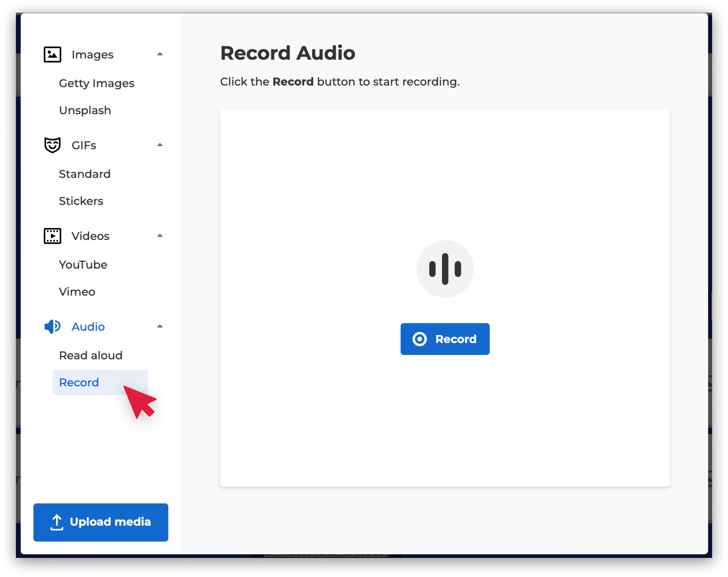Click the Audio speaker icon
Viewport: 728px width, 577px height.
coord(52,327)
